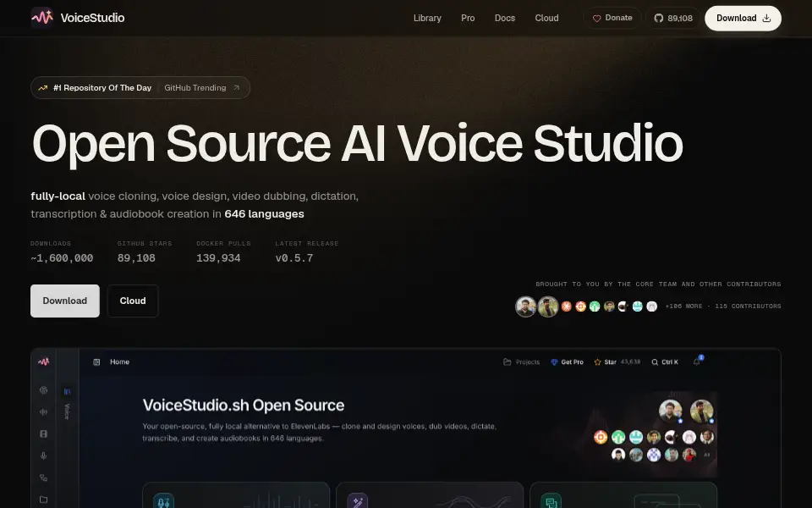Click the folder icon at preview sidebar bottom

point(43,500)
